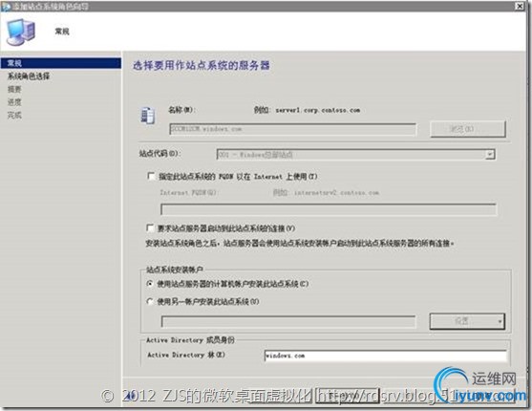Check the require site server connection checkbox
The width and height of the screenshot is (532, 411).
[x=150, y=227]
